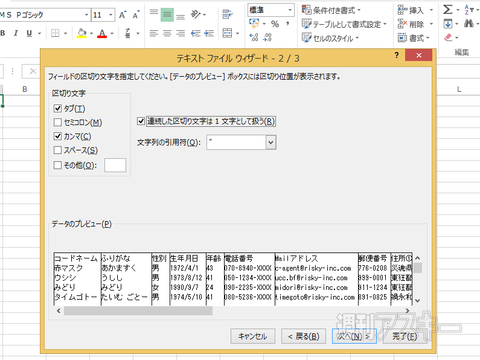Click the < 戻る(B) button

click(303, 336)
